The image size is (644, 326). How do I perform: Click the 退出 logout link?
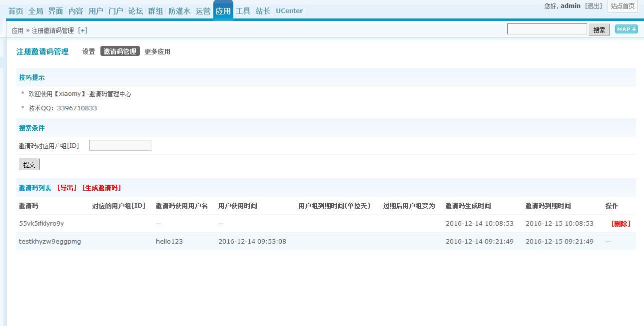[x=594, y=6]
